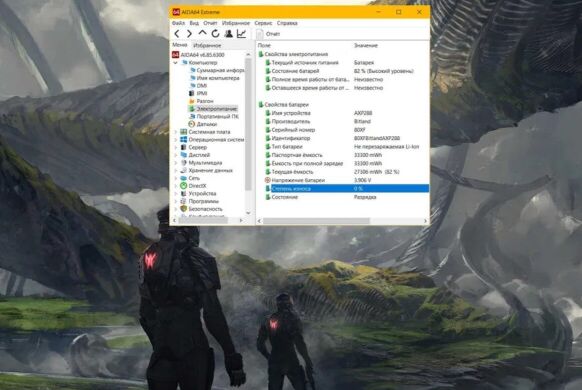The width and height of the screenshot is (582, 390).
Task: Click the Разгон flame icon
Action: coord(192,101)
